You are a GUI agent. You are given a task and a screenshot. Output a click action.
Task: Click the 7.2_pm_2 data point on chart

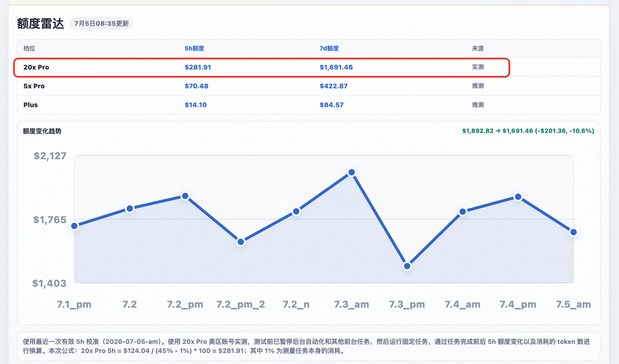coord(241,242)
